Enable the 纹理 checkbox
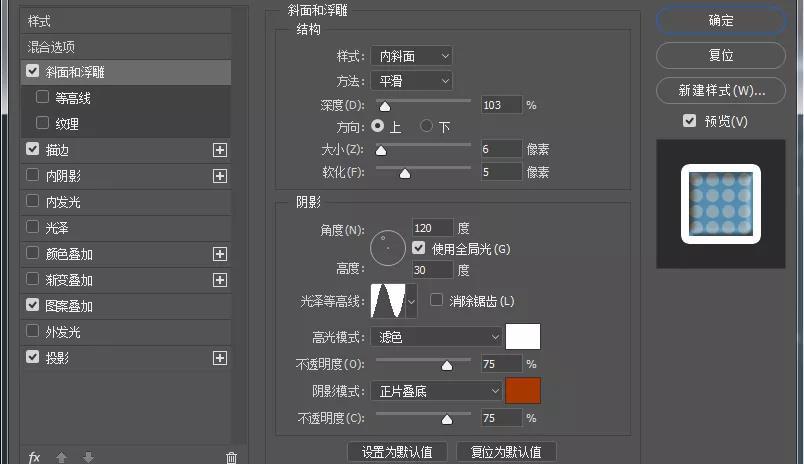Image resolution: width=804 pixels, height=464 pixels. [x=43, y=123]
